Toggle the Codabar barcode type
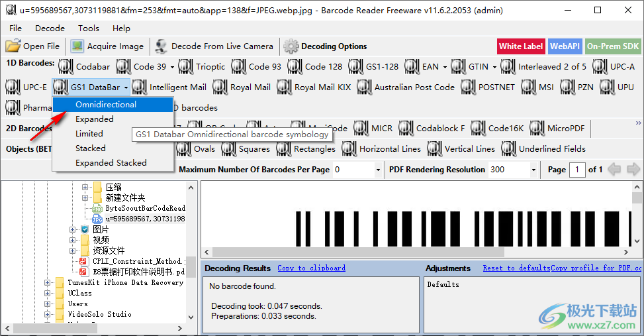This screenshot has width=644, height=336. (84, 67)
